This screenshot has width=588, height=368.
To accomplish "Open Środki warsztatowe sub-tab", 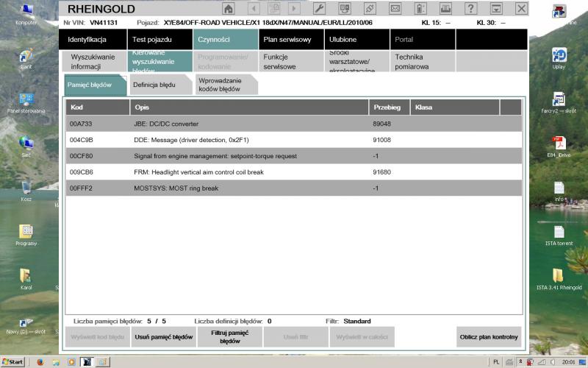I will [356, 62].
